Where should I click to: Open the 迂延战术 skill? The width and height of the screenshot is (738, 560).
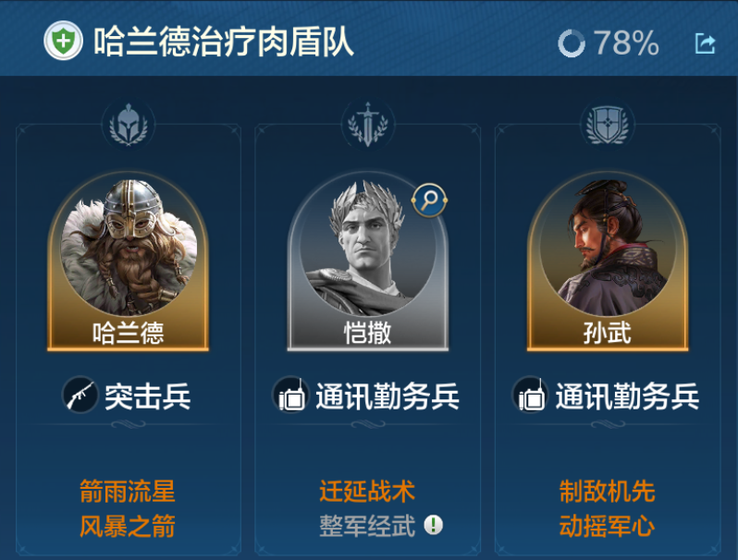[367, 492]
